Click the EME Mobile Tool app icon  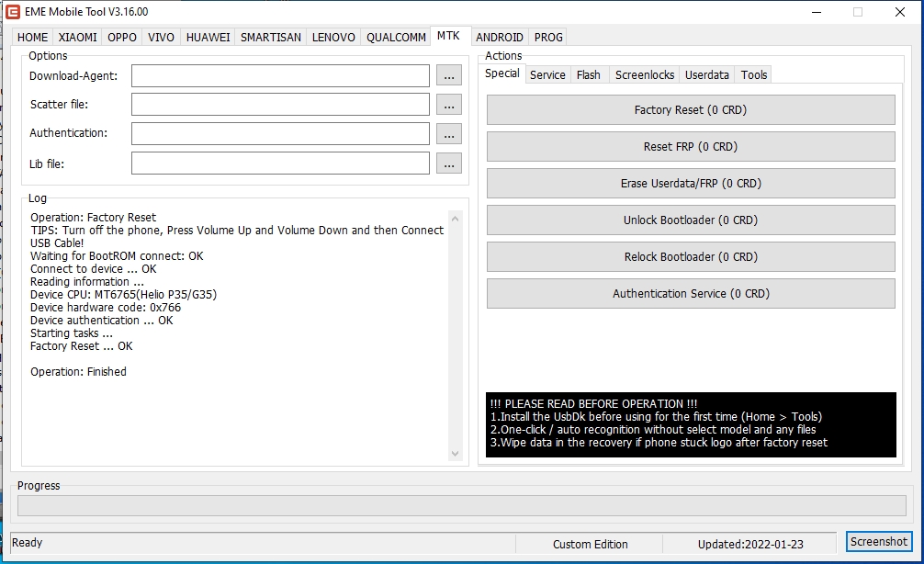tap(14, 12)
